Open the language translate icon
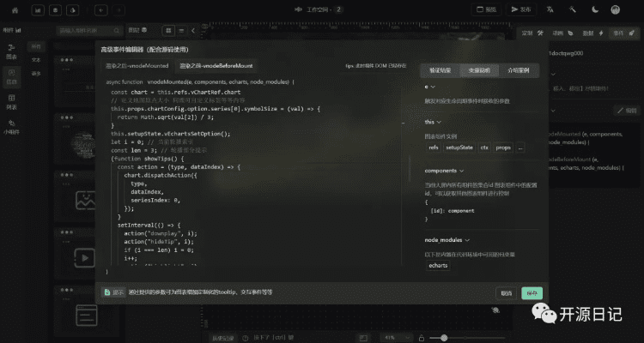The width and height of the screenshot is (644, 343). click(x=550, y=9)
